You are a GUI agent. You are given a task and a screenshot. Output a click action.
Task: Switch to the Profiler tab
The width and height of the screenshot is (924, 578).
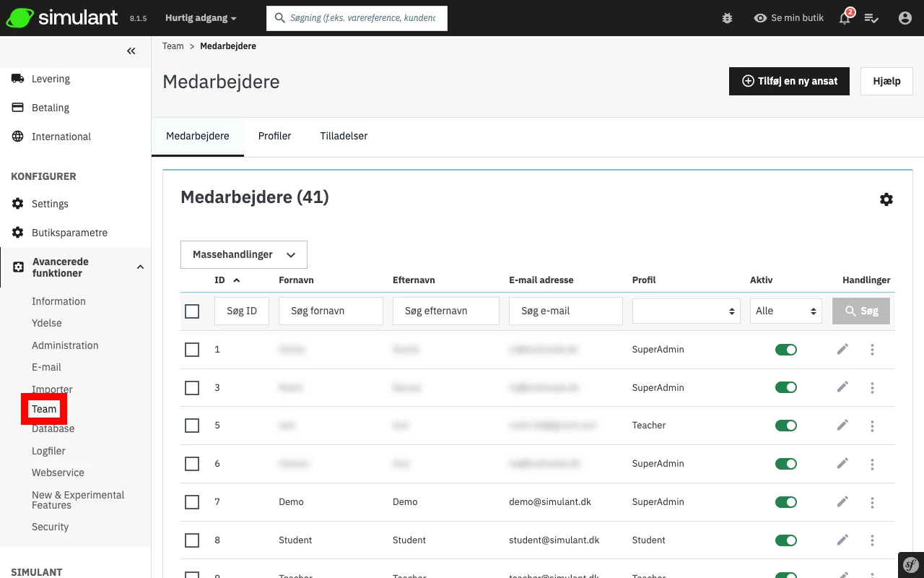(x=274, y=136)
